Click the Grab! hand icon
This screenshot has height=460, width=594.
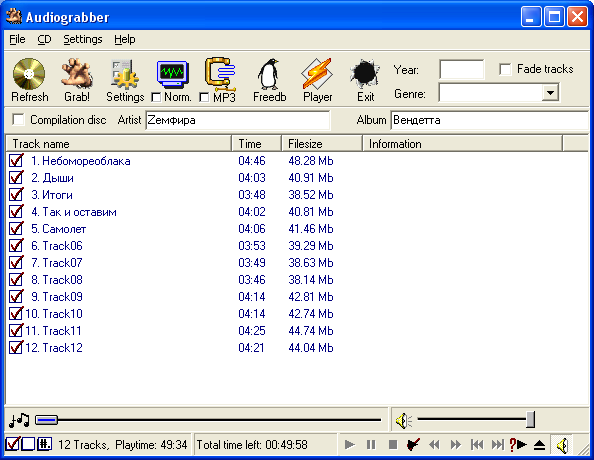(x=77, y=73)
